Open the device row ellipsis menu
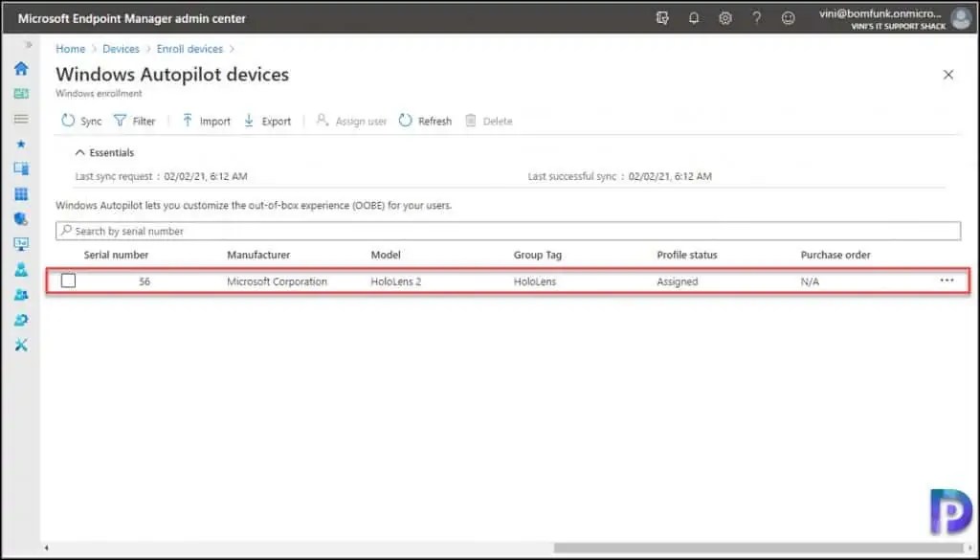This screenshot has width=980, height=560. coord(947,280)
